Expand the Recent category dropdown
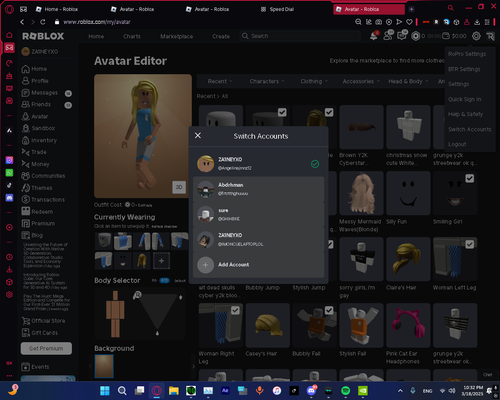The height and width of the screenshot is (400, 500). (x=220, y=81)
